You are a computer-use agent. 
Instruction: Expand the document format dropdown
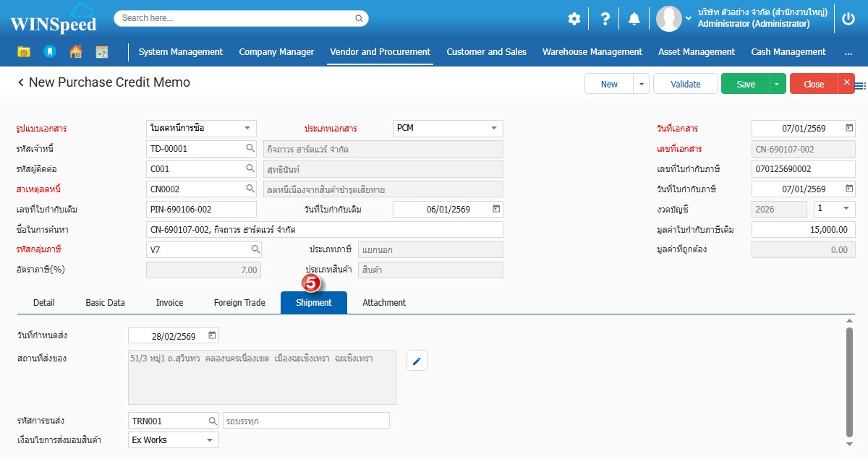(x=247, y=128)
